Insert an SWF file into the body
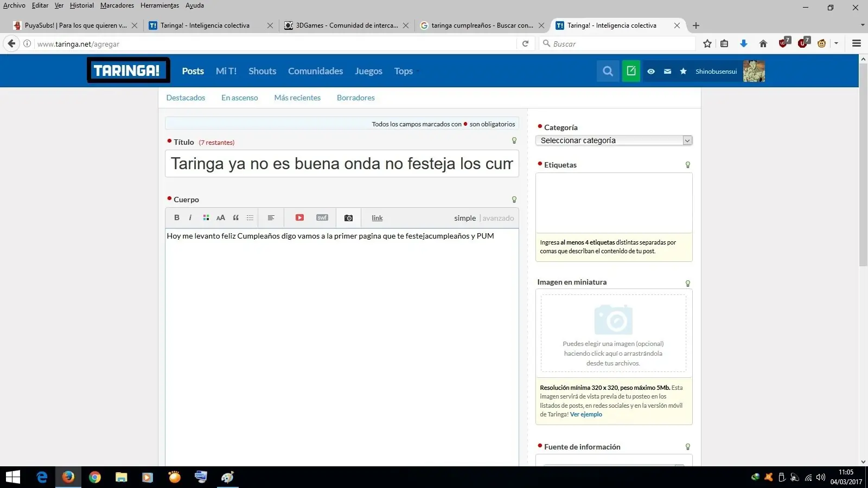The image size is (868, 488). pos(322,217)
